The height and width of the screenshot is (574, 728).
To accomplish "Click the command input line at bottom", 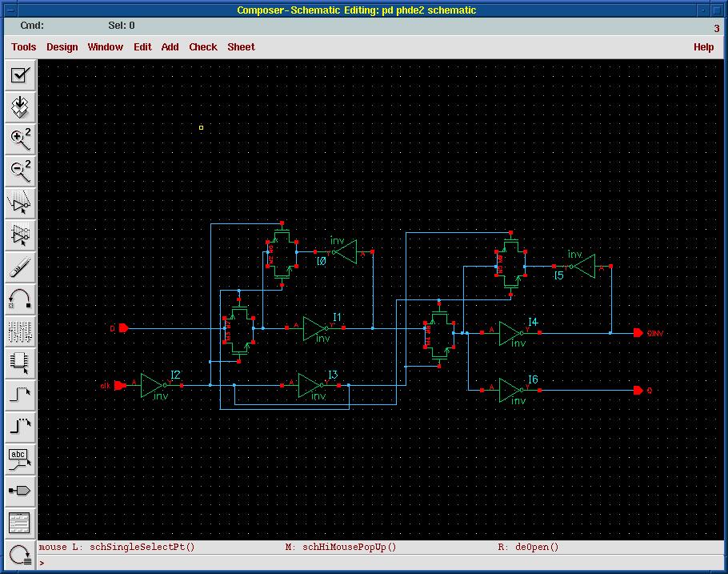I will (x=376, y=563).
